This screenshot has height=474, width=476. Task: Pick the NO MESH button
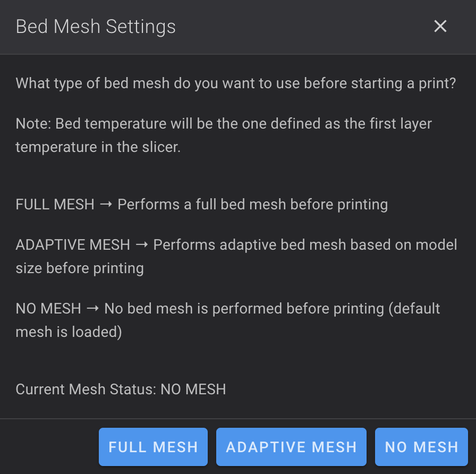pyautogui.click(x=421, y=447)
